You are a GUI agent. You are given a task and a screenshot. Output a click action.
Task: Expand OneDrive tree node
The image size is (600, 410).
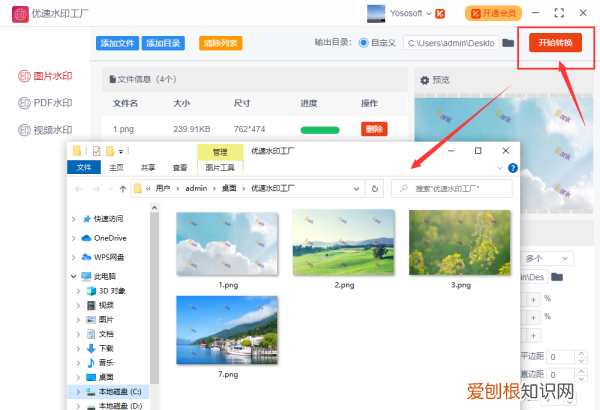[73, 238]
